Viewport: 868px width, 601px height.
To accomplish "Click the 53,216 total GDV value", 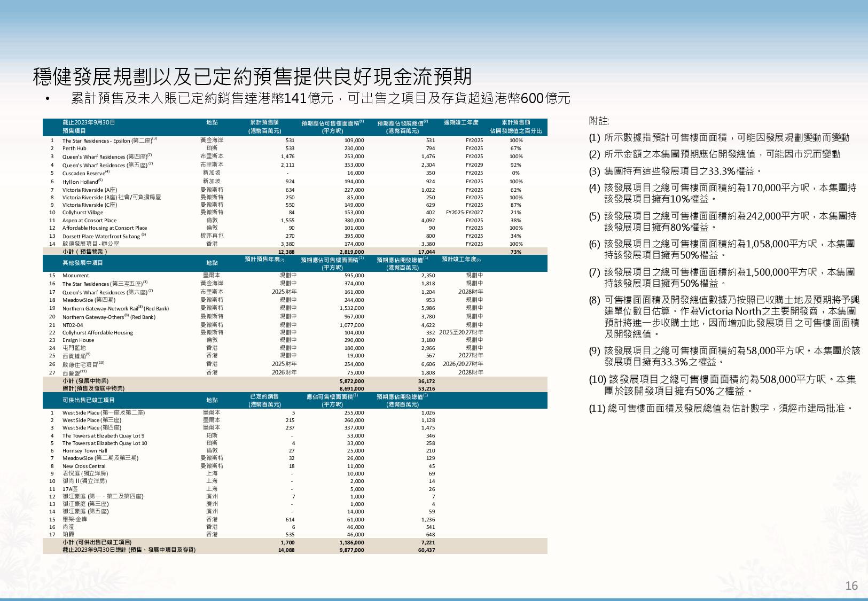I will [426, 388].
